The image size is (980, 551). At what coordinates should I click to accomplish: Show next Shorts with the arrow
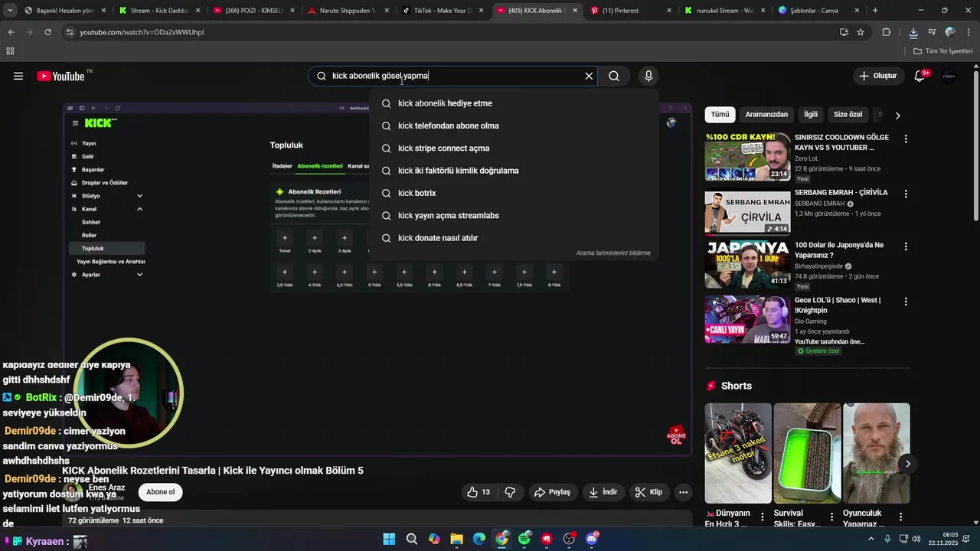(x=907, y=464)
